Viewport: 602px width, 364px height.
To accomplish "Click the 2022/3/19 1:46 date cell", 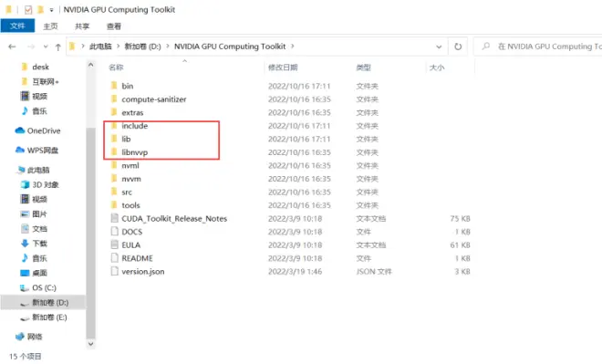I will (295, 272).
